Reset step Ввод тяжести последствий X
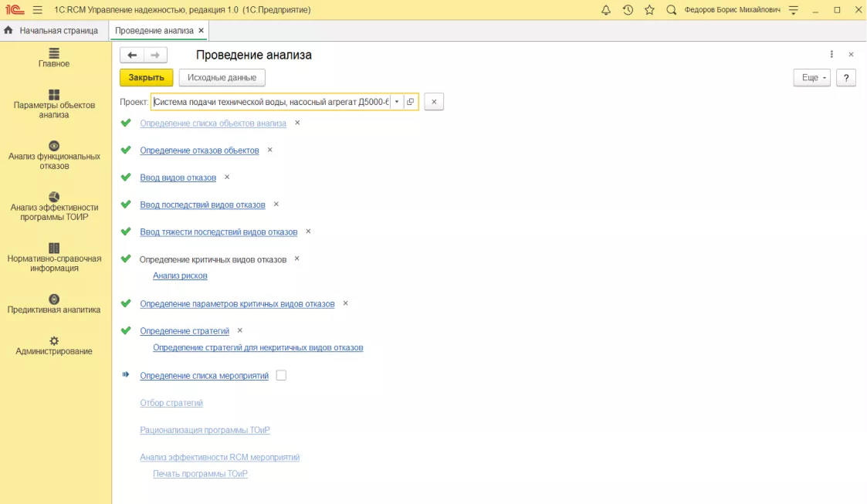This screenshot has width=867, height=504. click(309, 231)
